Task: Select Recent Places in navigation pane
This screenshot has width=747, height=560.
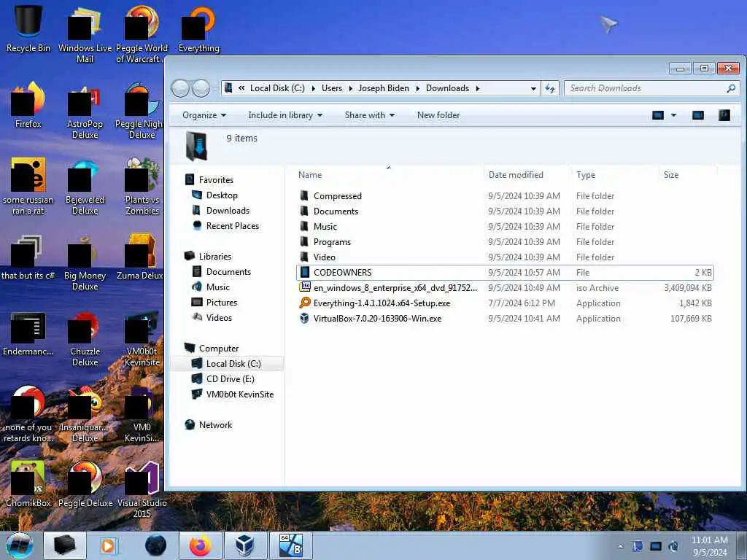Action: tap(226, 226)
